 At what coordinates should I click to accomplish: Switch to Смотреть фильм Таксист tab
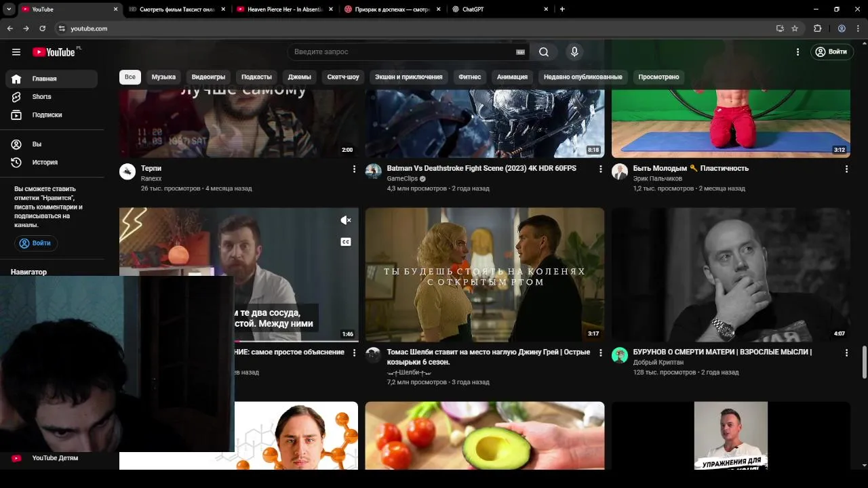(x=177, y=9)
